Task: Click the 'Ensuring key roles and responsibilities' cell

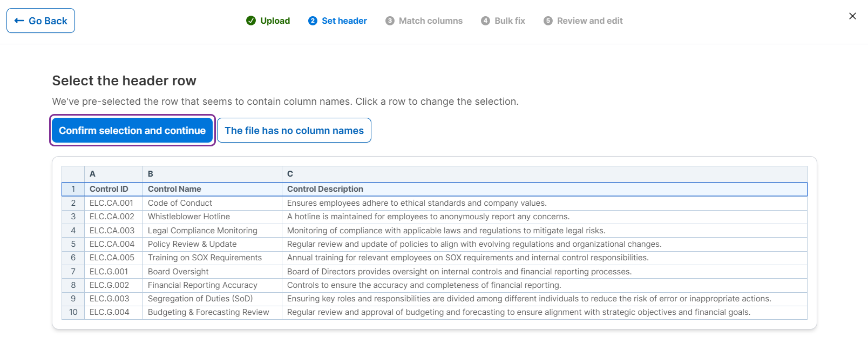Action: tap(545, 299)
